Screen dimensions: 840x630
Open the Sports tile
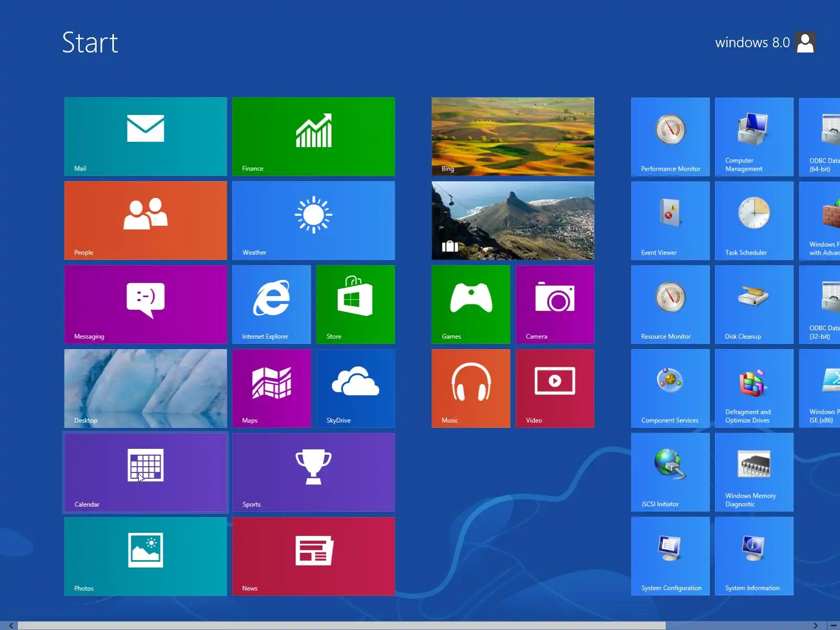point(313,472)
